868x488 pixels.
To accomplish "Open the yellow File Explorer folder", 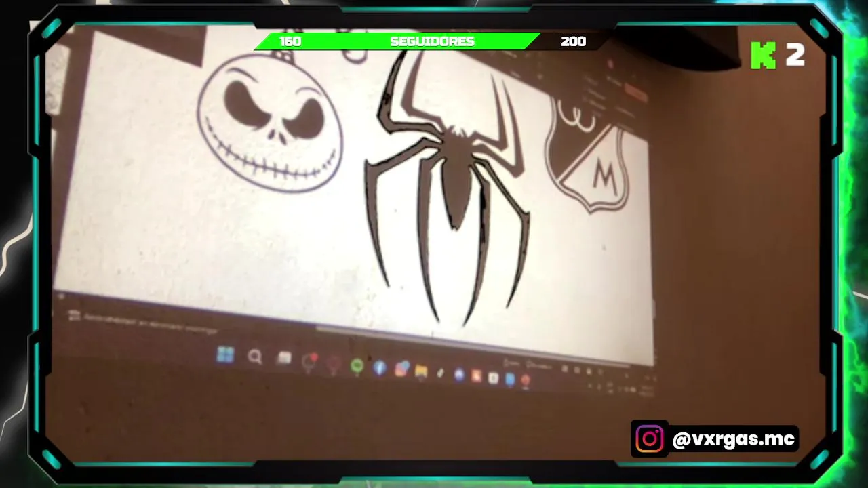I will [421, 371].
